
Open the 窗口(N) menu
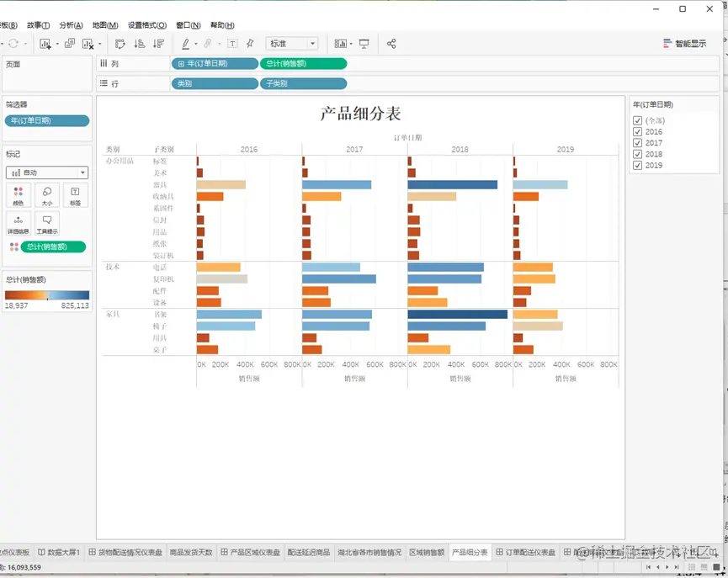coord(189,25)
